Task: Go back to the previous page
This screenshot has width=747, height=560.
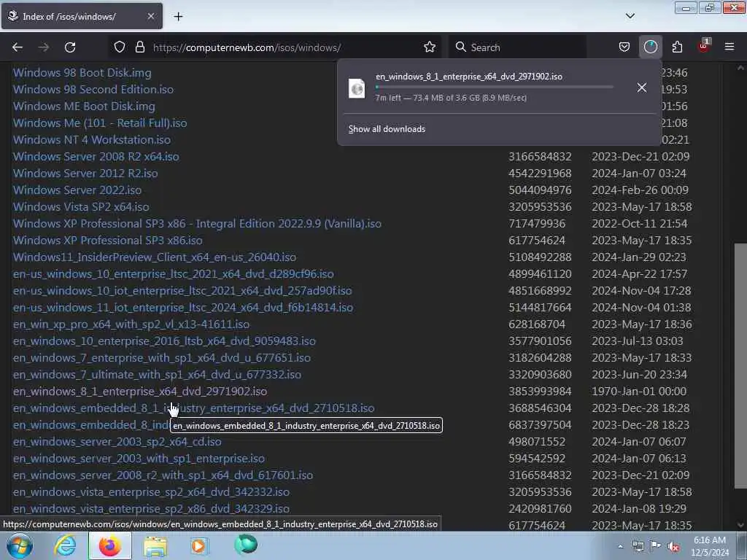Action: 18,47
